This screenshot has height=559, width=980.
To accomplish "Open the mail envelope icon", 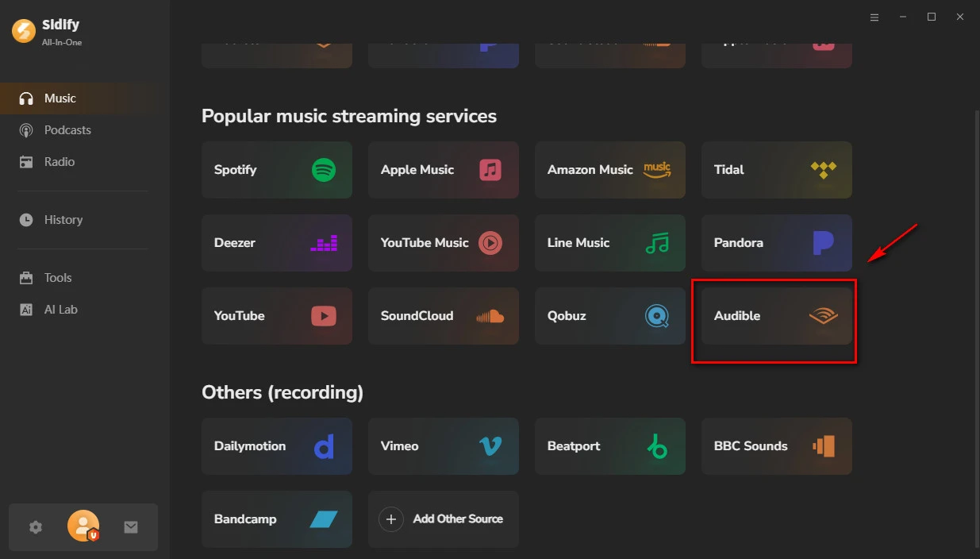I will pos(131,526).
